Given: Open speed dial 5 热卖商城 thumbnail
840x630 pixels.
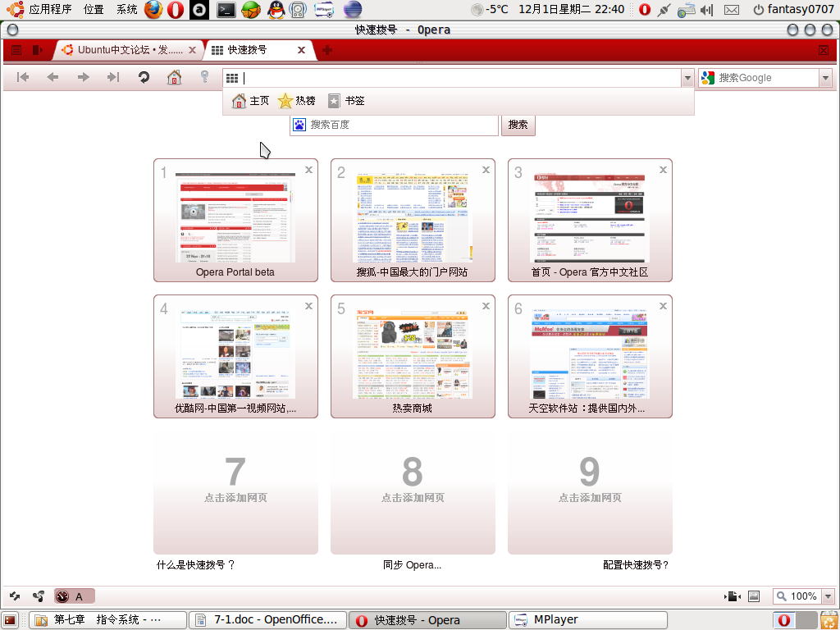Looking at the screenshot, I should [x=413, y=356].
